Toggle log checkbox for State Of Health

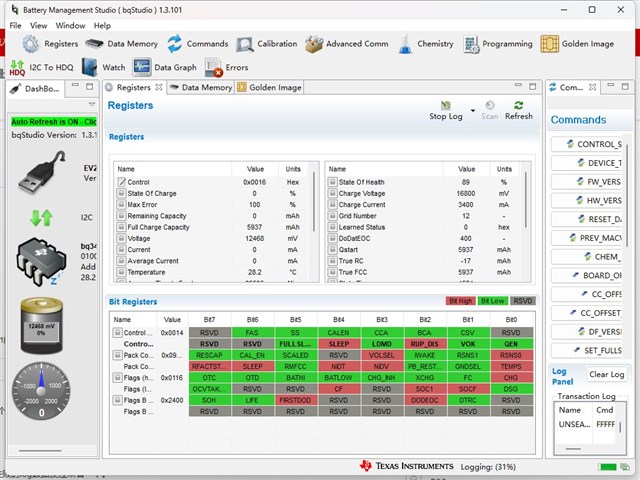click(332, 182)
